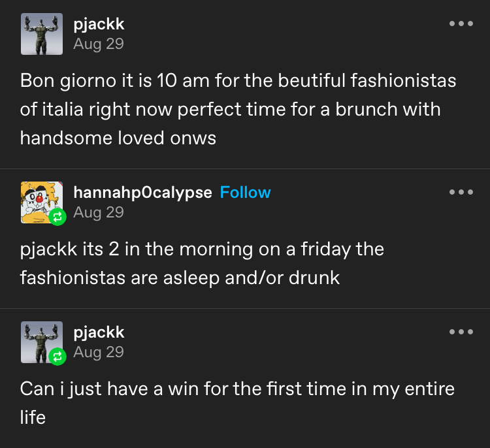Click the Aug 29 date under hannahp0calypse
This screenshot has width=490, height=448.
[98, 212]
